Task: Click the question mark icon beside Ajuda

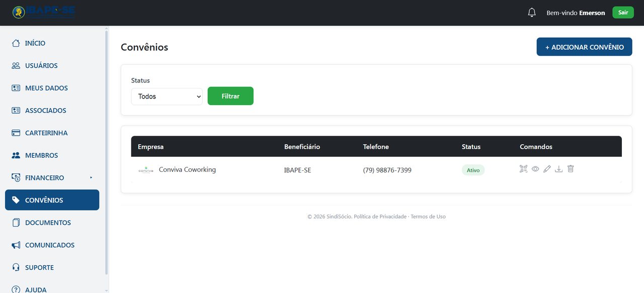Action: tap(16, 289)
